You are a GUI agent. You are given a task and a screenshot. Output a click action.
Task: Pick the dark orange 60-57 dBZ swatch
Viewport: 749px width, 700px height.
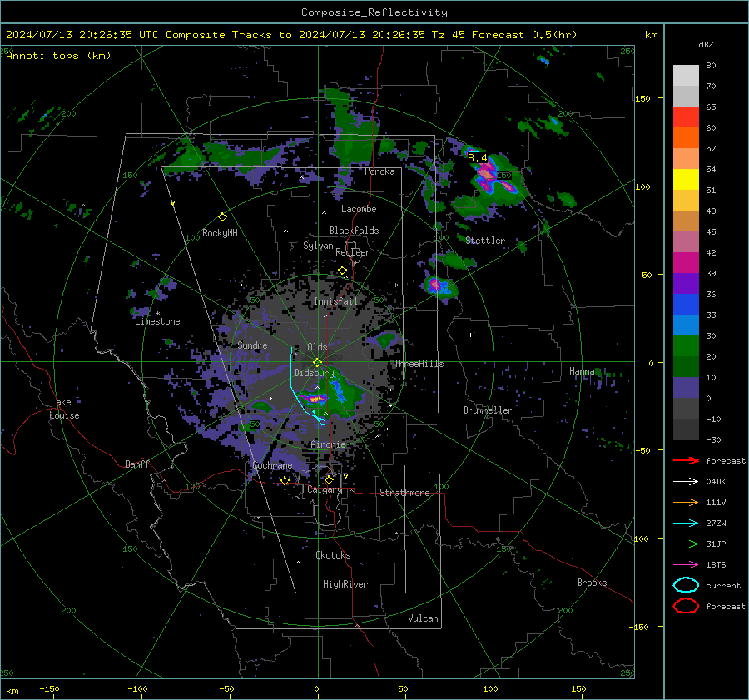tap(686, 137)
